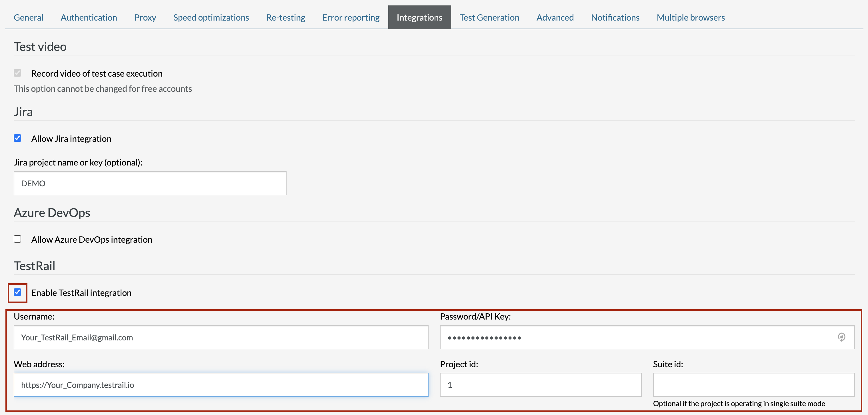Uncheck Enable TestRail integration
The height and width of the screenshot is (415, 868).
[x=17, y=292]
